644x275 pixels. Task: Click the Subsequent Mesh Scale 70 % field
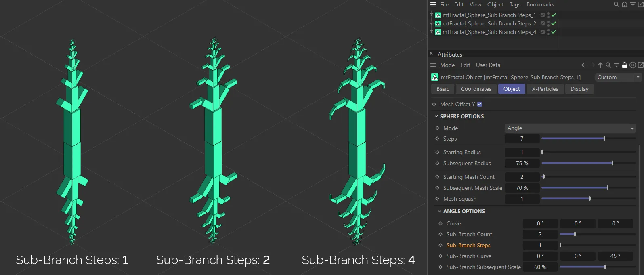[522, 188]
